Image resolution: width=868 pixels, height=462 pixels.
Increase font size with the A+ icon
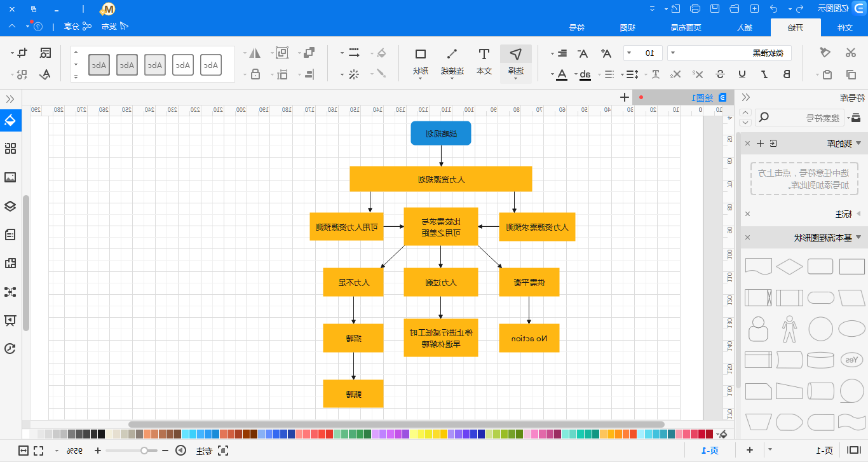[607, 53]
